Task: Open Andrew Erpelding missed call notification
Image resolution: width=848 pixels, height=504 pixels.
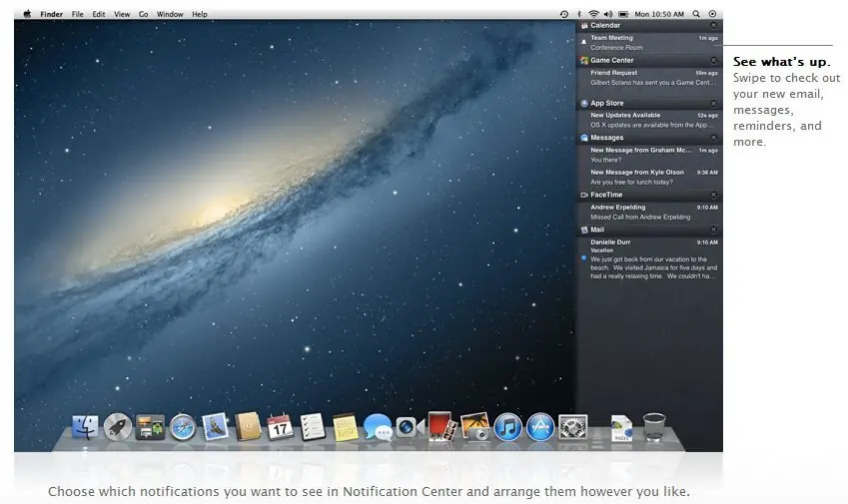Action: [x=649, y=212]
